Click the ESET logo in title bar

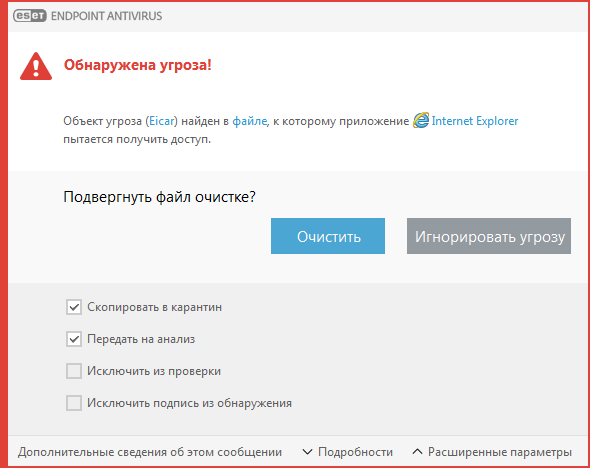pyautogui.click(x=30, y=16)
